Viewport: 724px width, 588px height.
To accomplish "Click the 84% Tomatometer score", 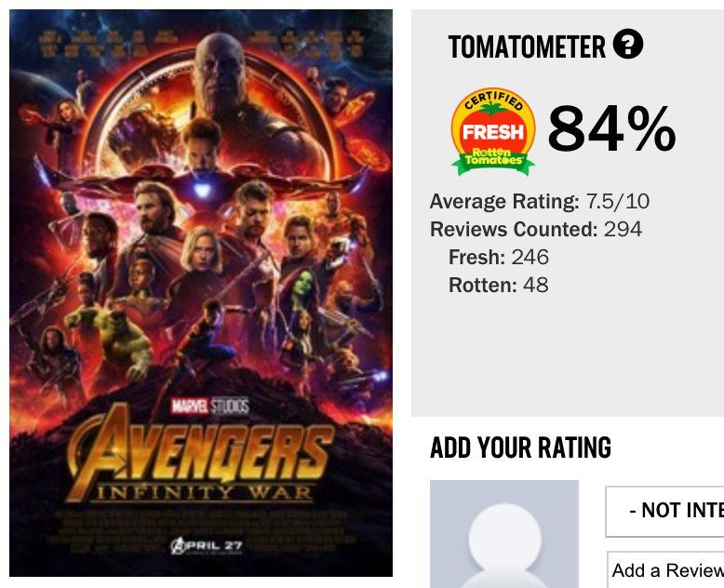I will coord(611,128).
